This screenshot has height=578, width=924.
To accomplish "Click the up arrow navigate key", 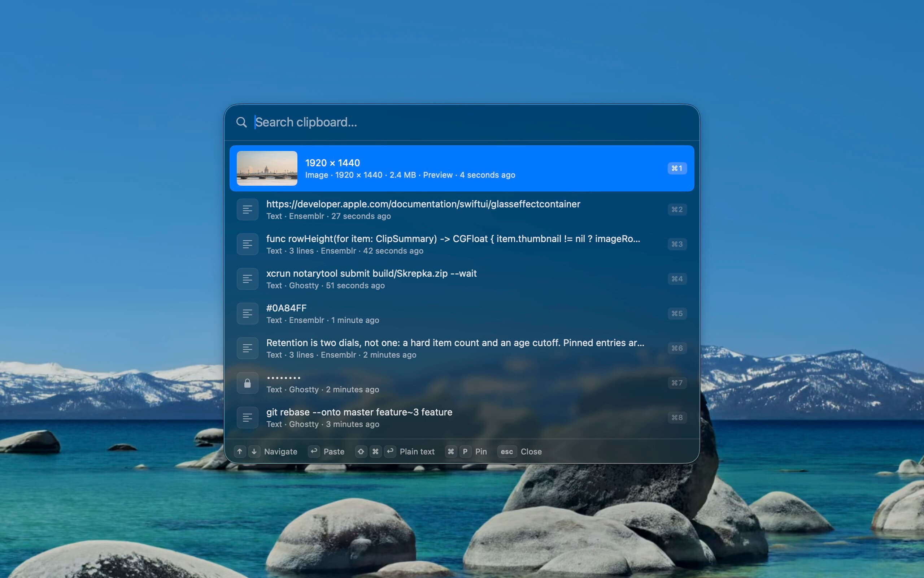I will click(239, 452).
